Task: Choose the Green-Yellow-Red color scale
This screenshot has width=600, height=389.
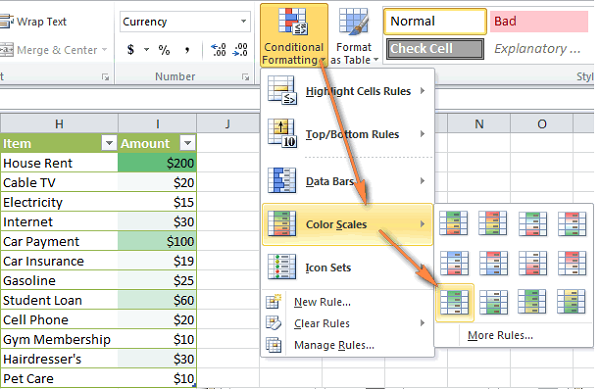Action: point(454,223)
